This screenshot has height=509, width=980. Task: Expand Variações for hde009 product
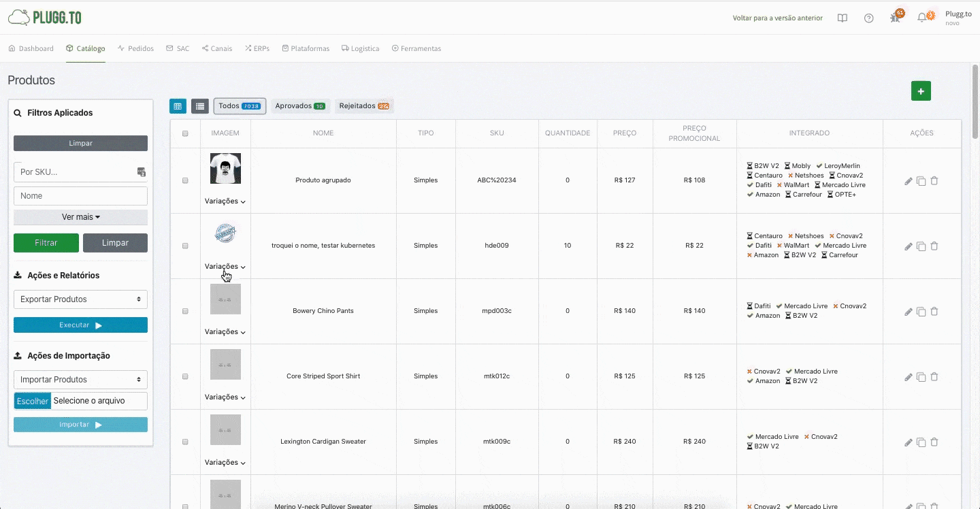[225, 267]
